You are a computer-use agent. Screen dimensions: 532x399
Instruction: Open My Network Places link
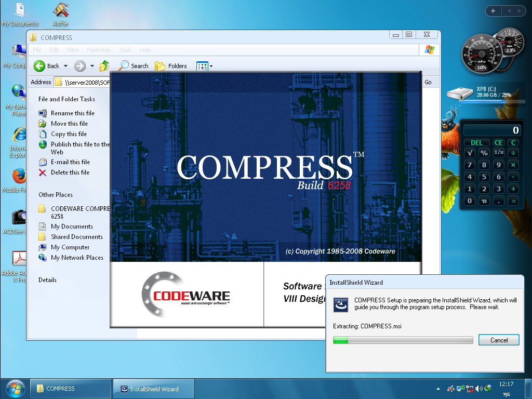click(x=77, y=258)
